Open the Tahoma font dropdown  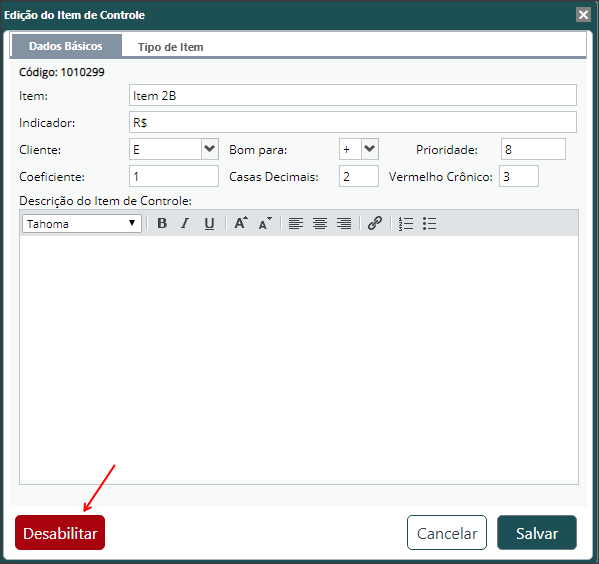click(82, 224)
